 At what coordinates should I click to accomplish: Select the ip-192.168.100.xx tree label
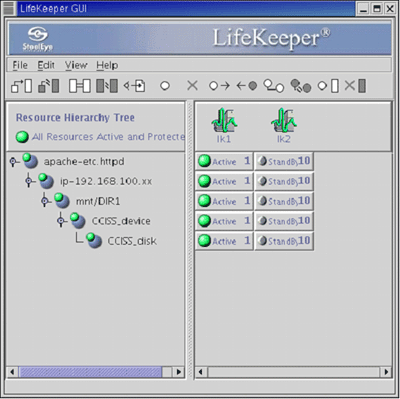coord(106,181)
